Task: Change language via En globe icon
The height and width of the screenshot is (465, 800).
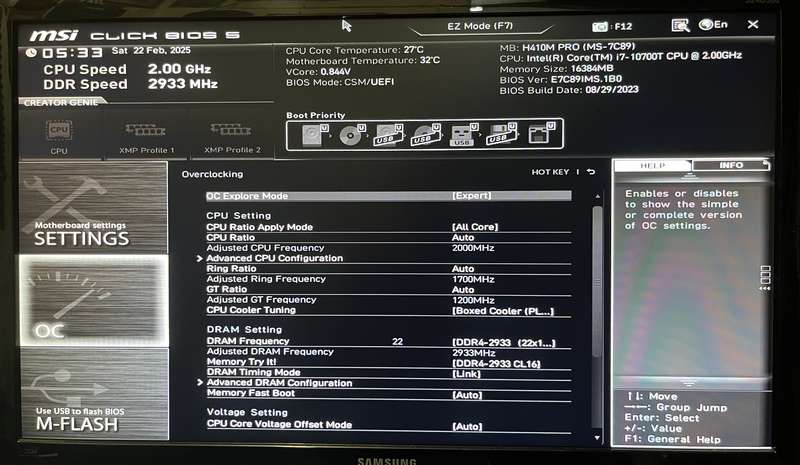Action: coord(713,25)
